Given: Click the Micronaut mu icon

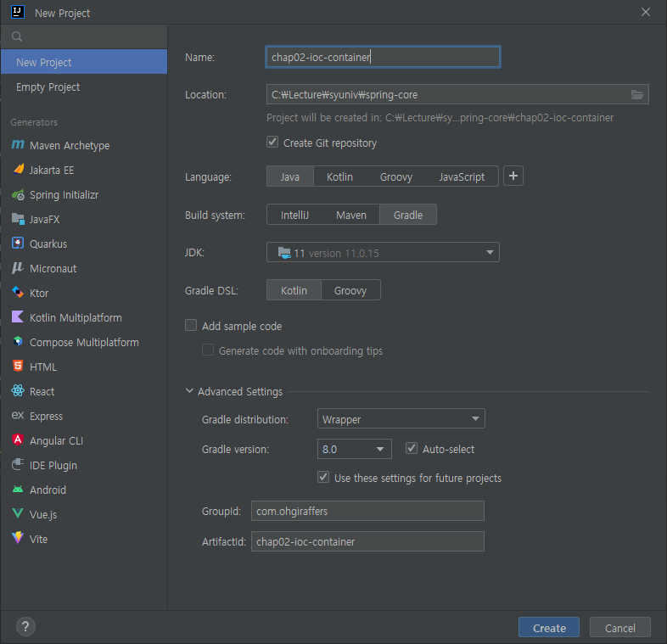Looking at the screenshot, I should pos(18,267).
